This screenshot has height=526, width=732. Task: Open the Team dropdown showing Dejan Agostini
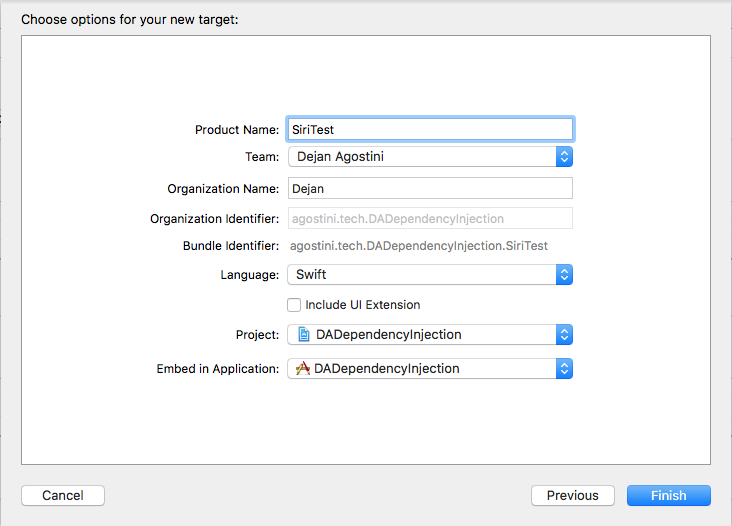click(420, 157)
